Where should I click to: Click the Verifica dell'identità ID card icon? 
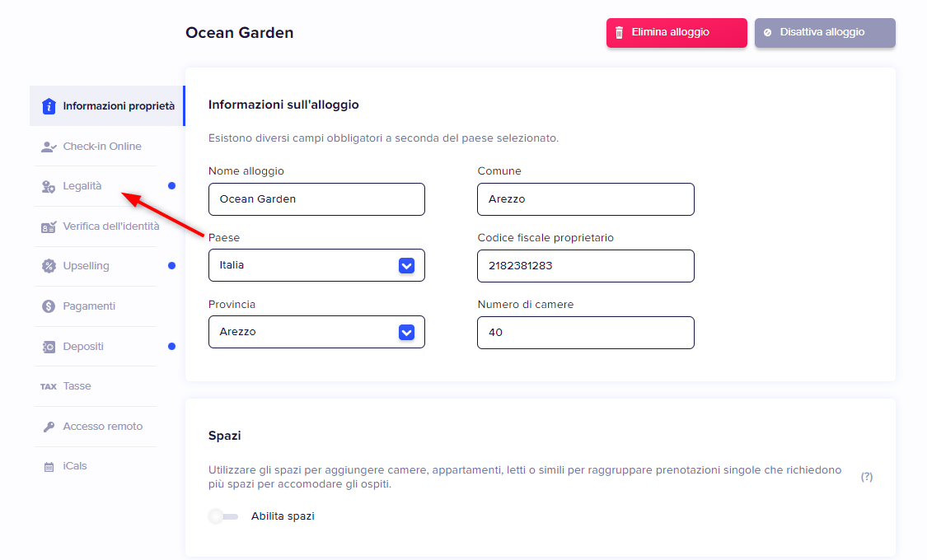click(x=49, y=226)
